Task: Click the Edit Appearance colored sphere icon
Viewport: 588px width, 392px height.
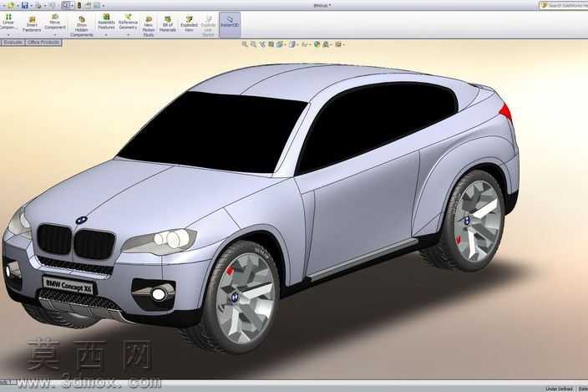Action: pyautogui.click(x=317, y=44)
